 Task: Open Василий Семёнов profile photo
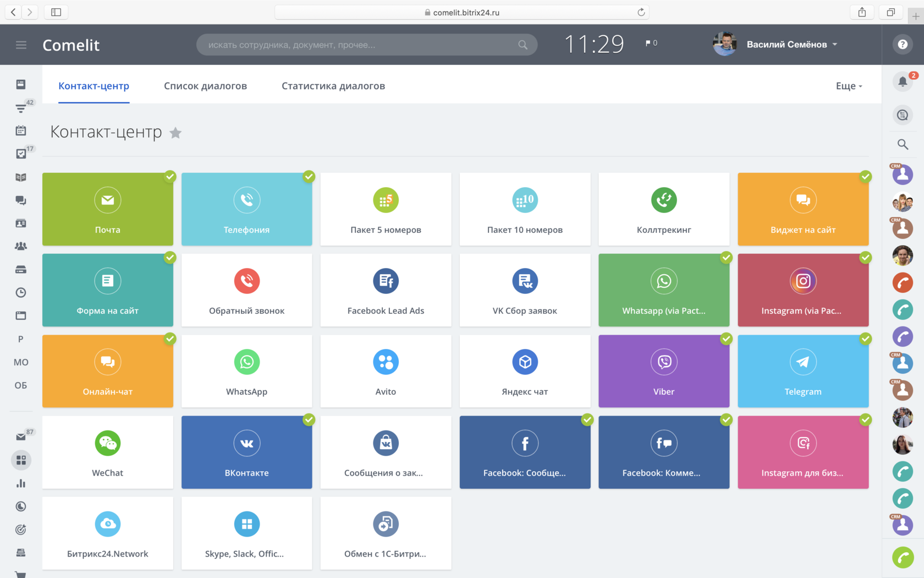coord(725,44)
